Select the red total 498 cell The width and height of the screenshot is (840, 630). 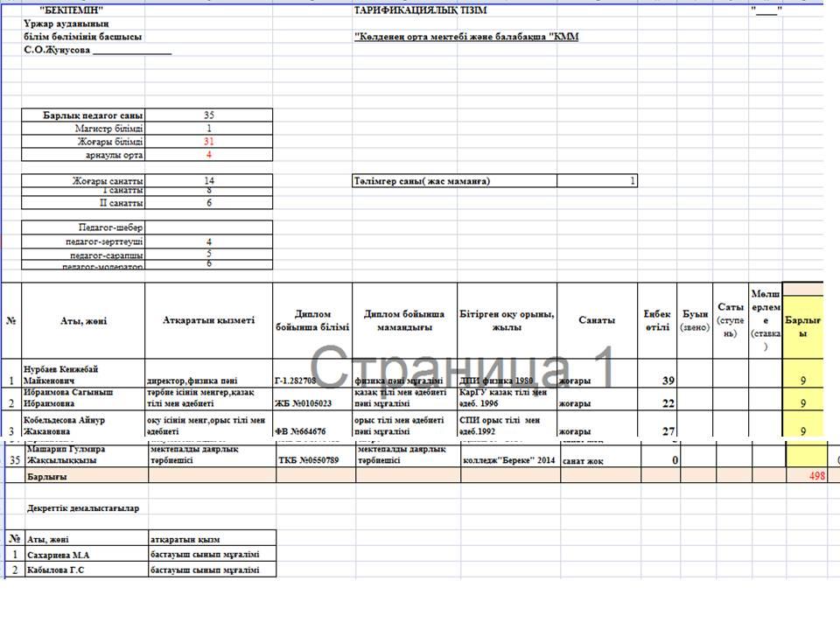(x=806, y=476)
